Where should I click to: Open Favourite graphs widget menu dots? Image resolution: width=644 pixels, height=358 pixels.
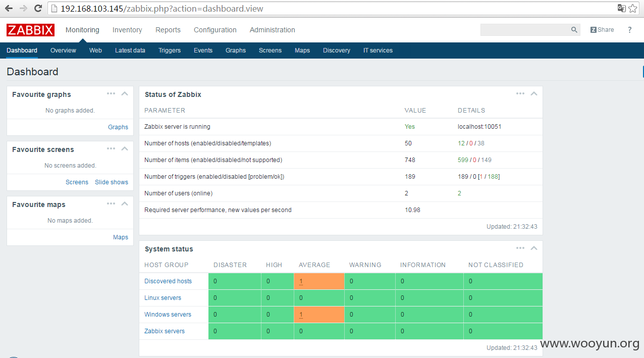point(111,93)
